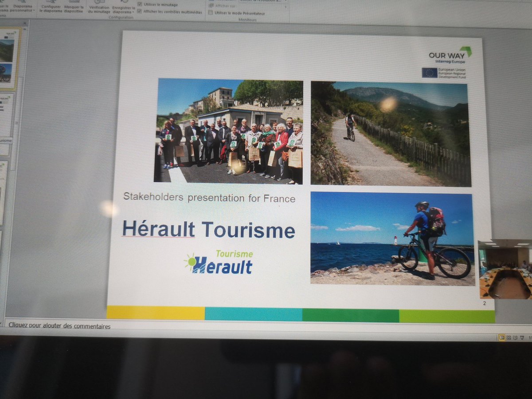Click Vérification du minutage button
This screenshot has height=399, width=532.
pos(99,6)
